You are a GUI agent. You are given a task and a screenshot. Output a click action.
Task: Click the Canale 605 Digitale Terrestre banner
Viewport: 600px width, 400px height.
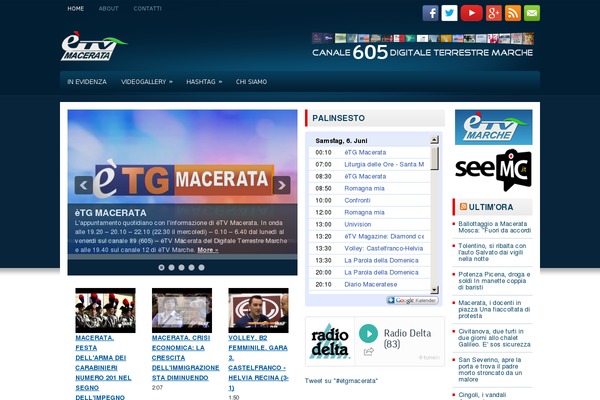(x=422, y=47)
